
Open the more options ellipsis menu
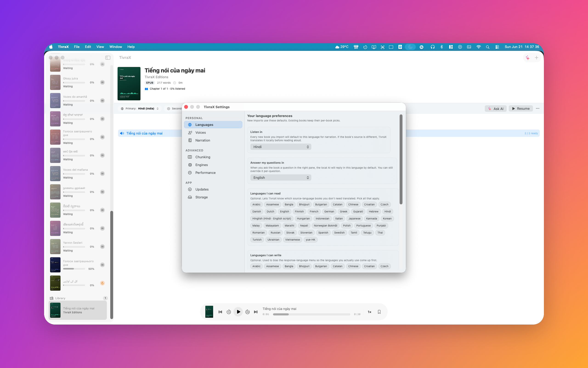click(537, 109)
